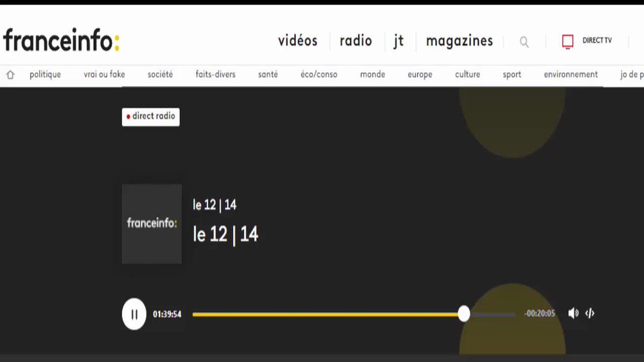
Task: Open the jt menu
Action: click(x=399, y=41)
